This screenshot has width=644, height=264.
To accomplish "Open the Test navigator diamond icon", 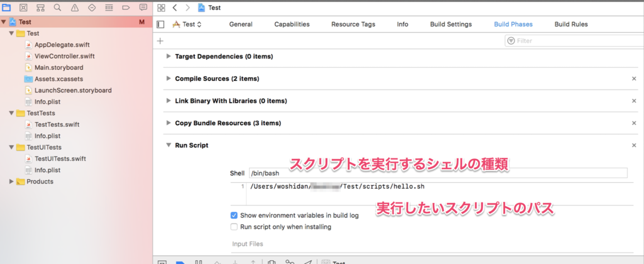I will click(92, 8).
